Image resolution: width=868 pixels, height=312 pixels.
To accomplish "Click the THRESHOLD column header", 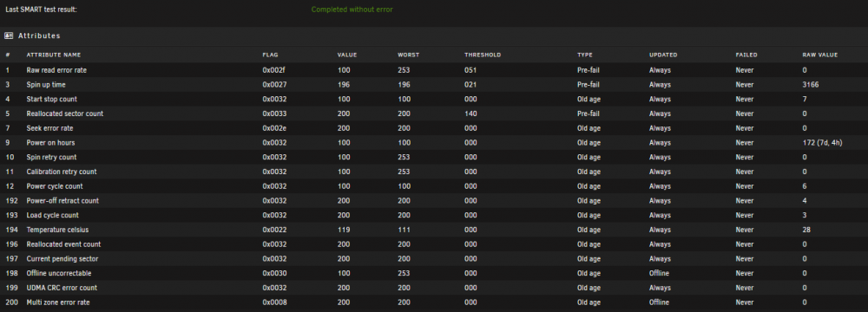I will [483, 55].
